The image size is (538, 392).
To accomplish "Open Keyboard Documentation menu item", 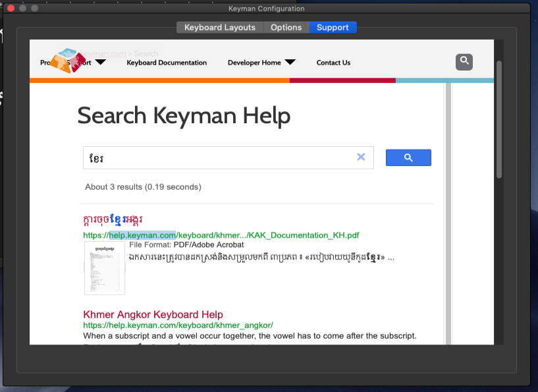I will [x=167, y=63].
